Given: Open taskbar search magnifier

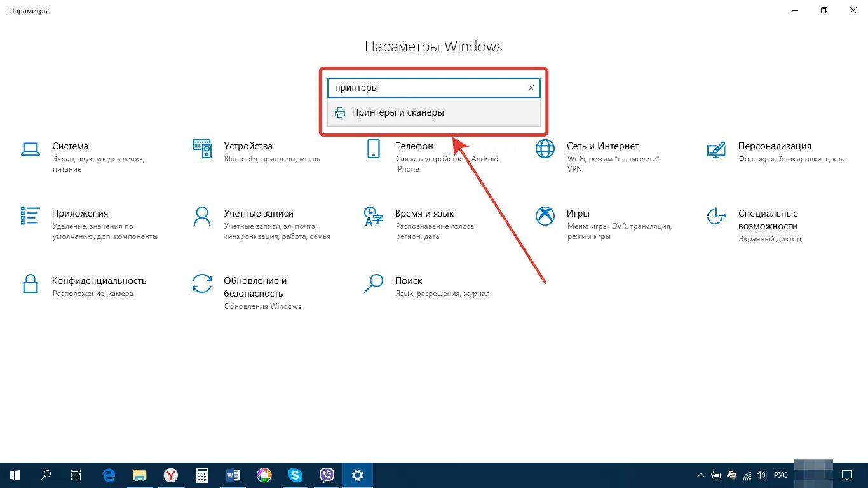Looking at the screenshot, I should [x=46, y=475].
